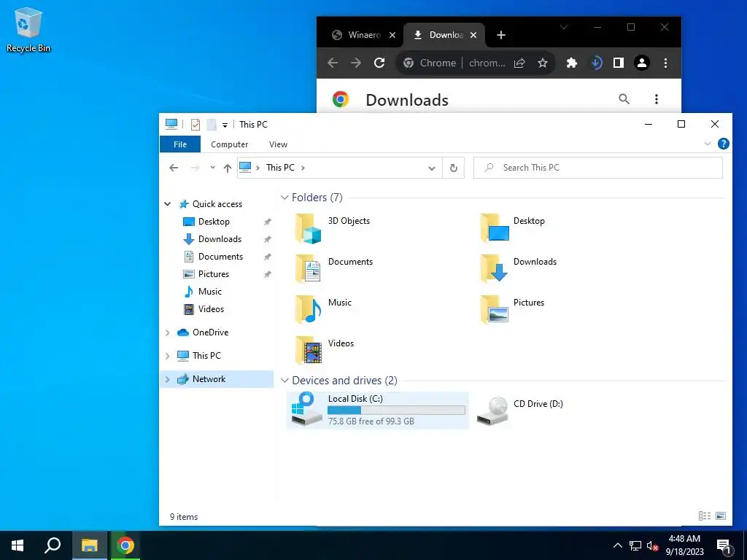Click Chrome address bar URL
Screen dimensions: 747x560
[x=487, y=63]
